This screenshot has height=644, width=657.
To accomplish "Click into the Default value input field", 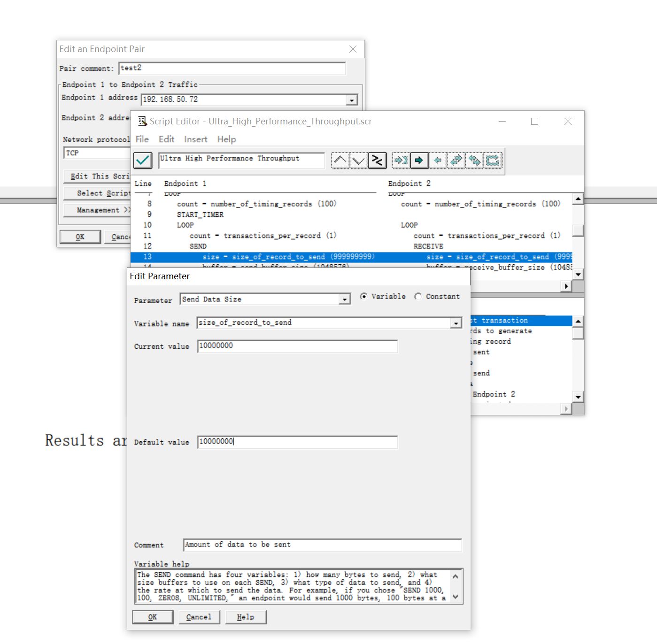I will tap(297, 442).
